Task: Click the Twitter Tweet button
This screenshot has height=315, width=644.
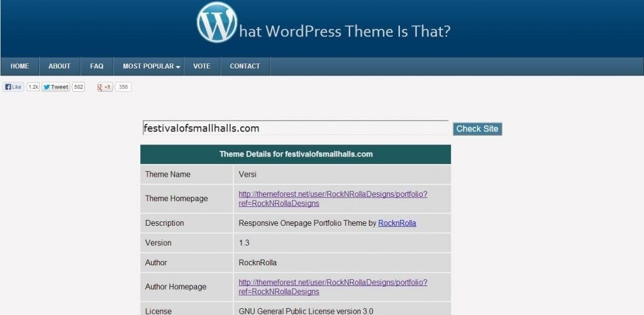Action: click(x=55, y=87)
